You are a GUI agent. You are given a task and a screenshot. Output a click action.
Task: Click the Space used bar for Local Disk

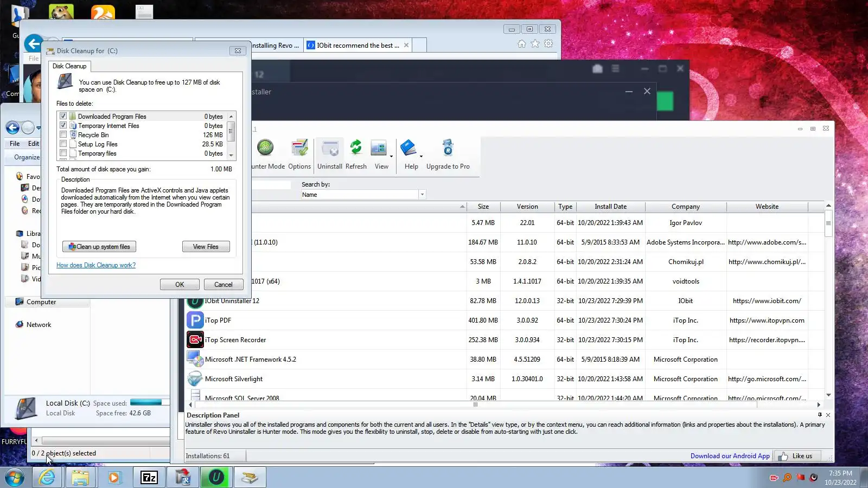150,402
